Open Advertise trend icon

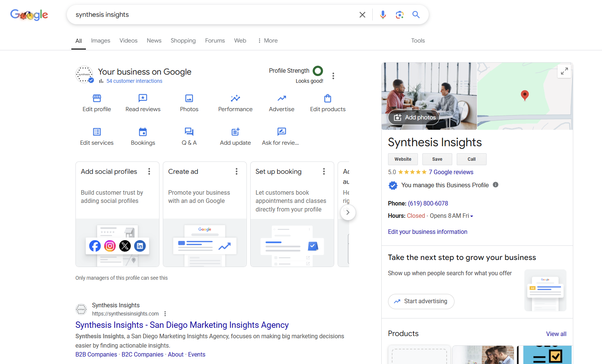(x=282, y=98)
